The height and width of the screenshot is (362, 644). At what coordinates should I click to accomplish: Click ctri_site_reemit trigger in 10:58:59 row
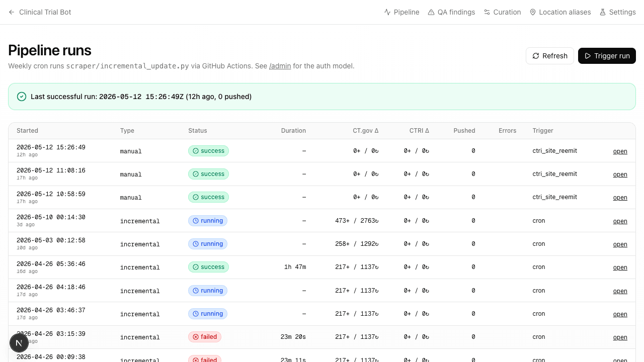tap(555, 197)
